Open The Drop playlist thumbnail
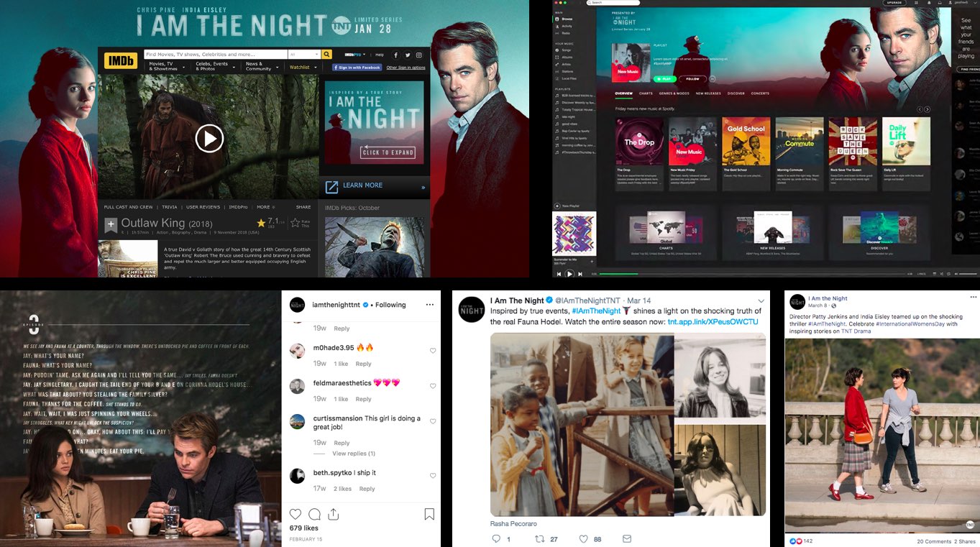 pyautogui.click(x=639, y=142)
